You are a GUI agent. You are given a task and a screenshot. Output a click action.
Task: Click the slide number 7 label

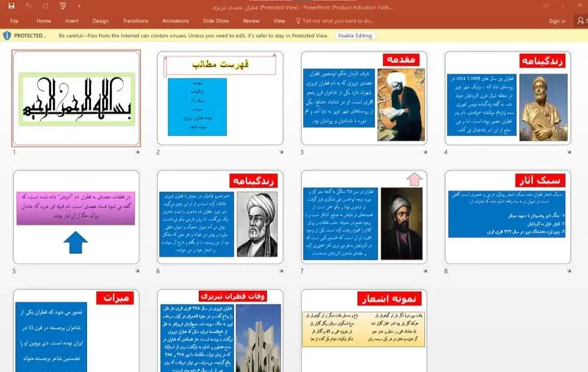[x=302, y=271]
